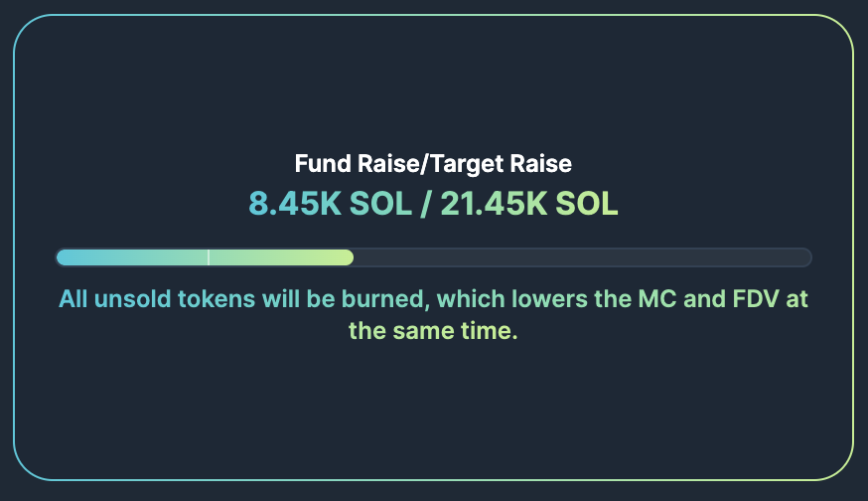Click the white tick marker on the progress bar

[x=209, y=257]
